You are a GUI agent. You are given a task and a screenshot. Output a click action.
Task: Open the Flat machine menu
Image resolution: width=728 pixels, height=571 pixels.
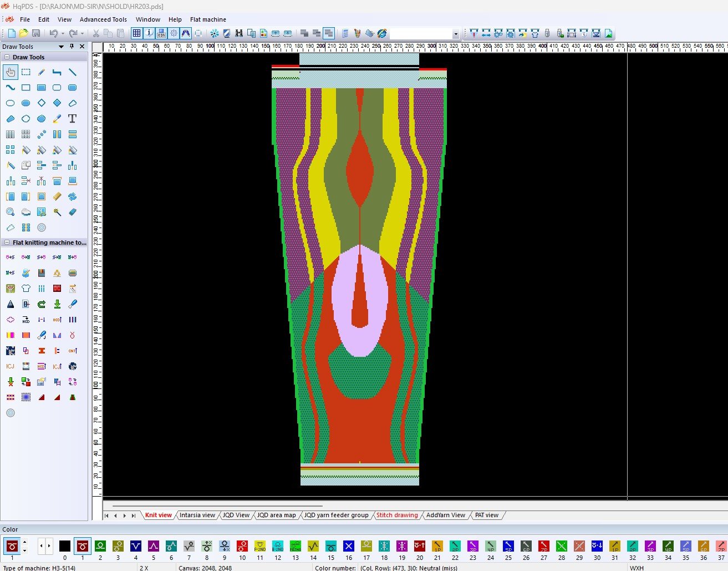[x=208, y=19]
